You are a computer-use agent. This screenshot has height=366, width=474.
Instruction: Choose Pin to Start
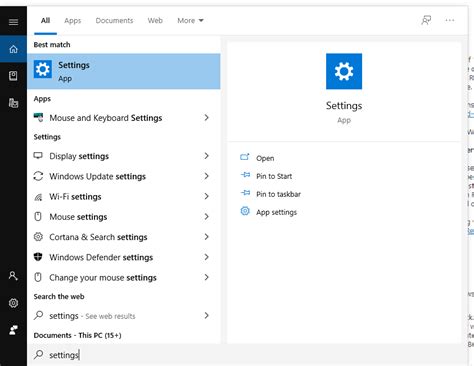point(274,176)
